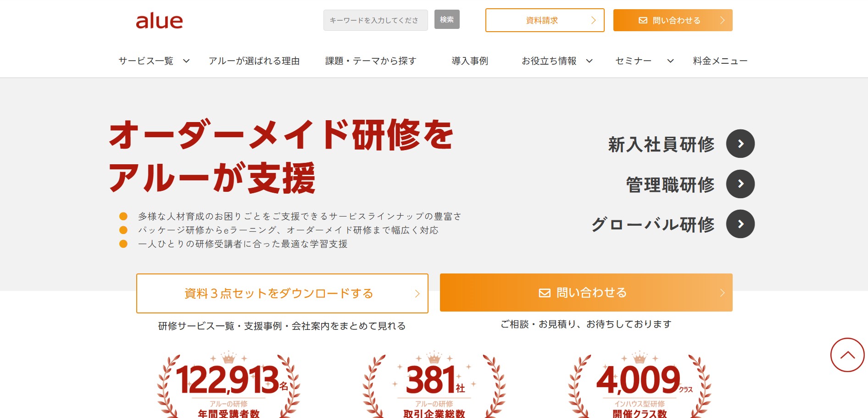The width and height of the screenshot is (868, 418).
Task: Click the chevron inside the 資料請求 button
Action: tap(593, 20)
